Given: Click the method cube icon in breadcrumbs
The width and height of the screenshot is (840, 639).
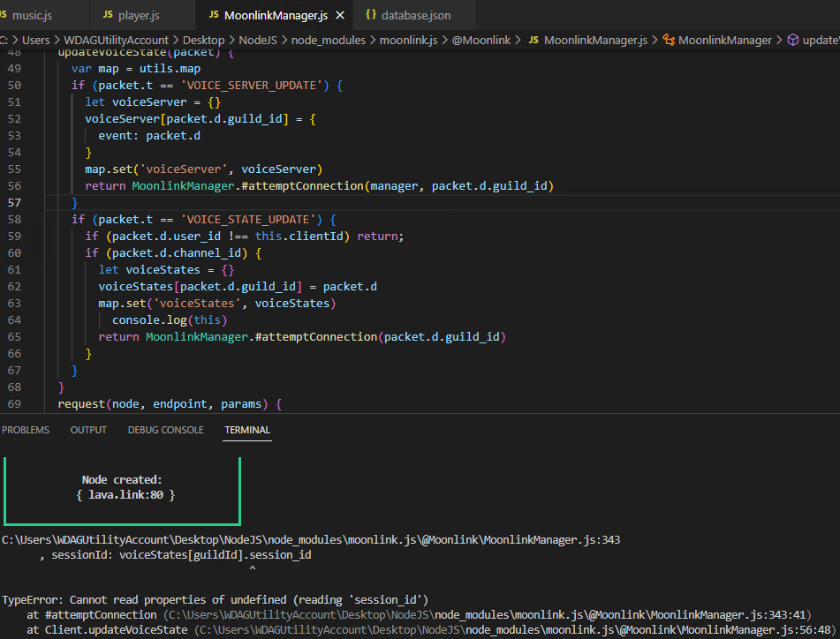Looking at the screenshot, I should pyautogui.click(x=792, y=40).
